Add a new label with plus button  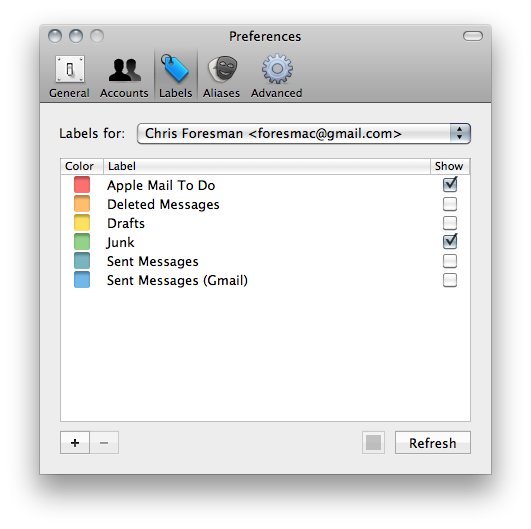(x=75, y=442)
